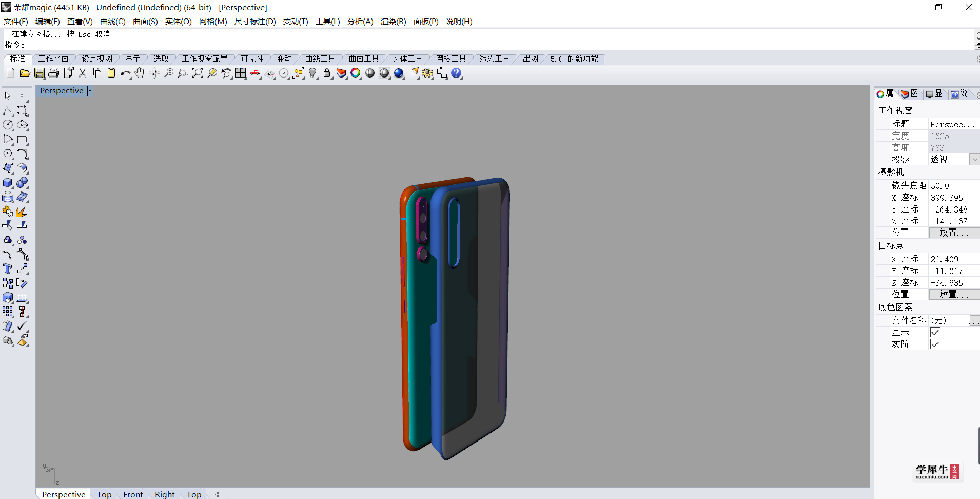This screenshot has height=499, width=980.
Task: Select the Box solid tool in sidebar
Action: point(8,183)
